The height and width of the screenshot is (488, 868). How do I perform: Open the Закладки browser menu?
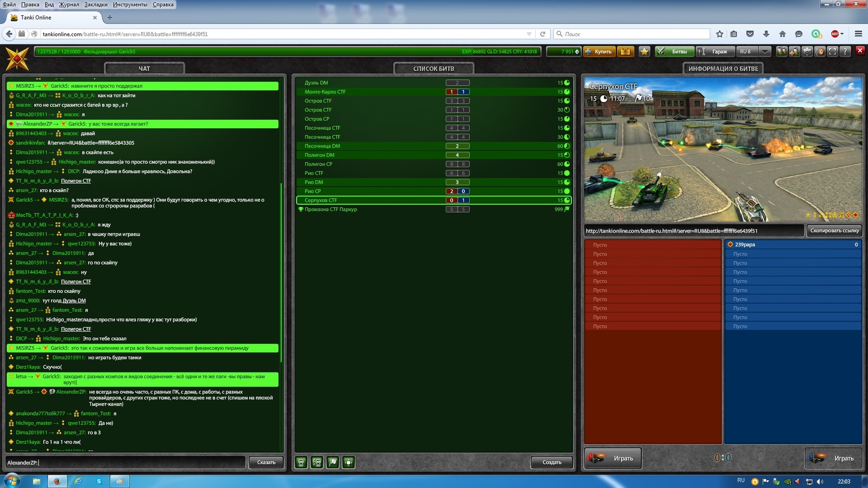96,5
